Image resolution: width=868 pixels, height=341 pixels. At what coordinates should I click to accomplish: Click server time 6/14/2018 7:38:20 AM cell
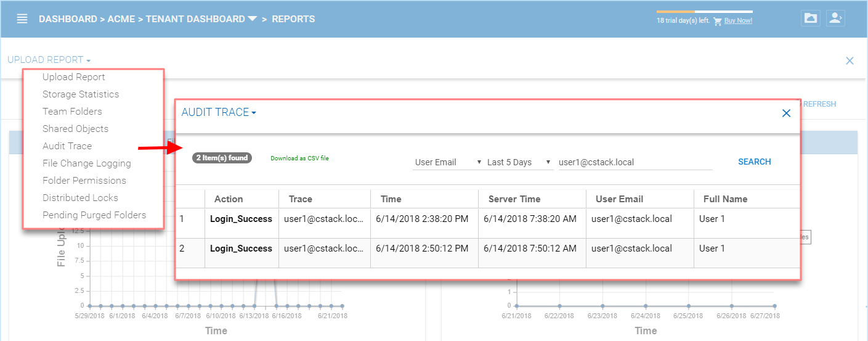(530, 219)
